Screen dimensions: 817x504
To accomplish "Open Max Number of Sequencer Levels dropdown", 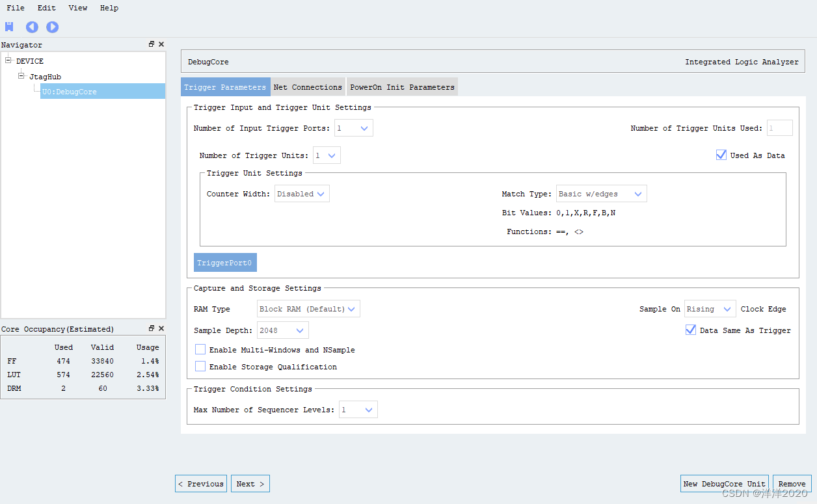I will [358, 410].
